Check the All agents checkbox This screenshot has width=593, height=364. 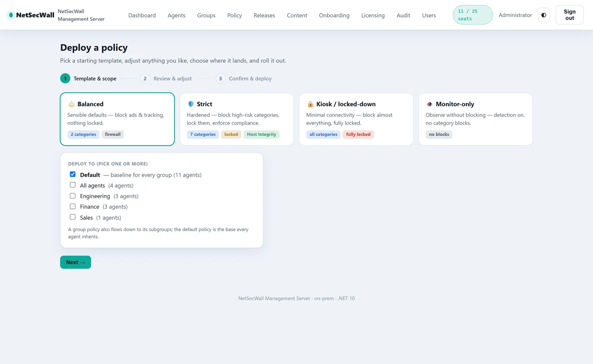(73, 185)
